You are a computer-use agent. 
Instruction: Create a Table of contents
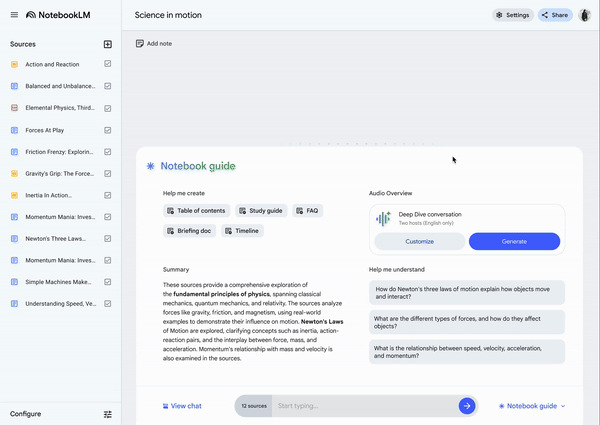(x=196, y=211)
